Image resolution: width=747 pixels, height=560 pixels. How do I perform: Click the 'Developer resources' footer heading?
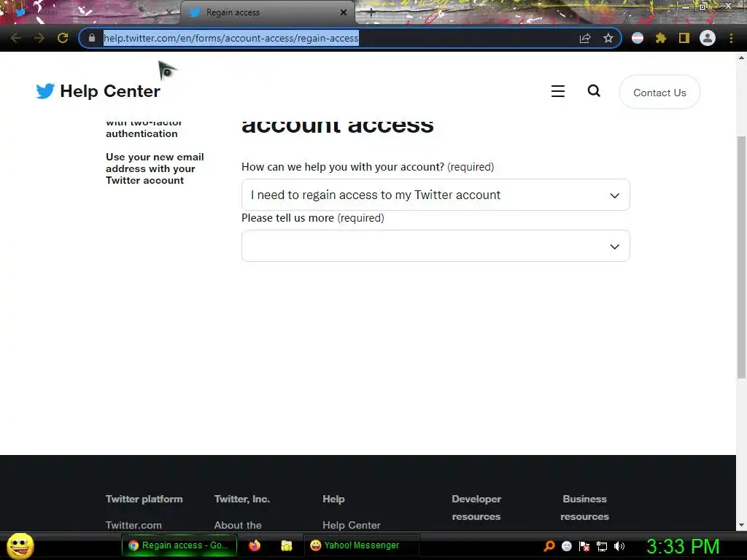coord(476,507)
